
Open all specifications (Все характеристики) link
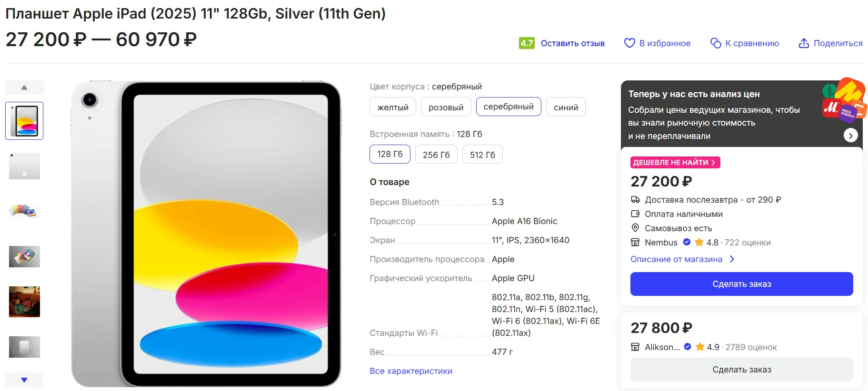(411, 371)
